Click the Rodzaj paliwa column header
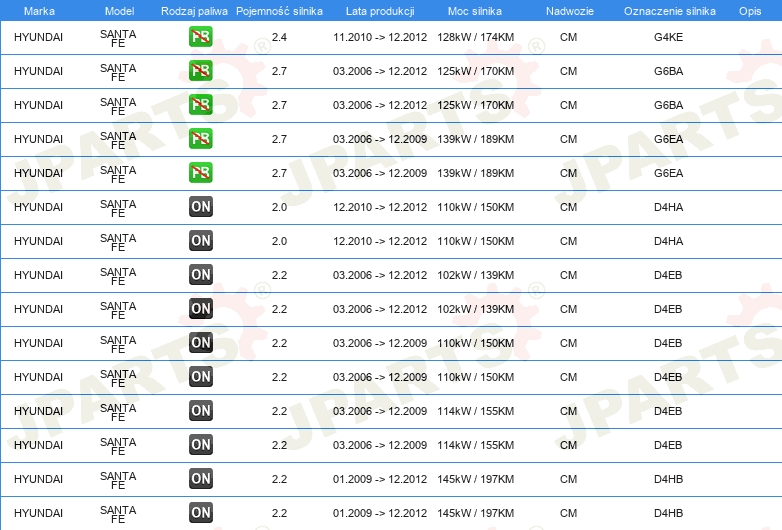 [194, 11]
